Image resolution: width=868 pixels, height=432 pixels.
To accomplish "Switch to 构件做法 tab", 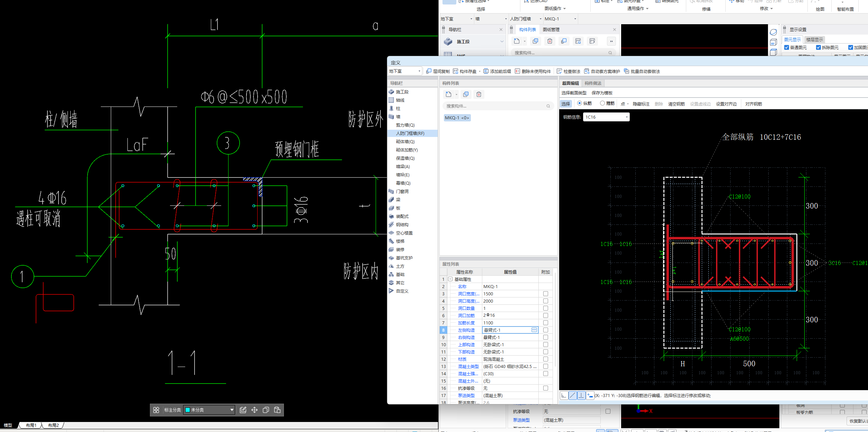I will (593, 83).
